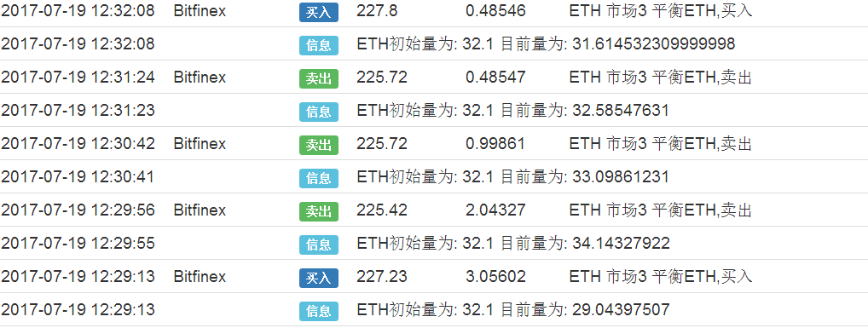Click 平衡ETH,卖出 note at 12:30:42
868x328 pixels.
(661, 144)
